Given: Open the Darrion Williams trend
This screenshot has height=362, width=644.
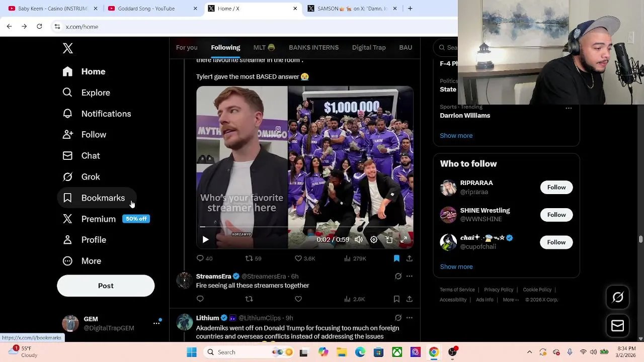Looking at the screenshot, I should coord(465,115).
